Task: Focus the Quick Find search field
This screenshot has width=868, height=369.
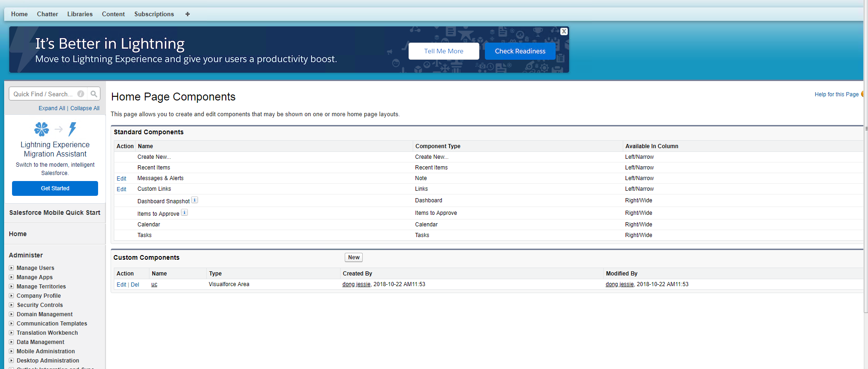Action: tap(43, 94)
